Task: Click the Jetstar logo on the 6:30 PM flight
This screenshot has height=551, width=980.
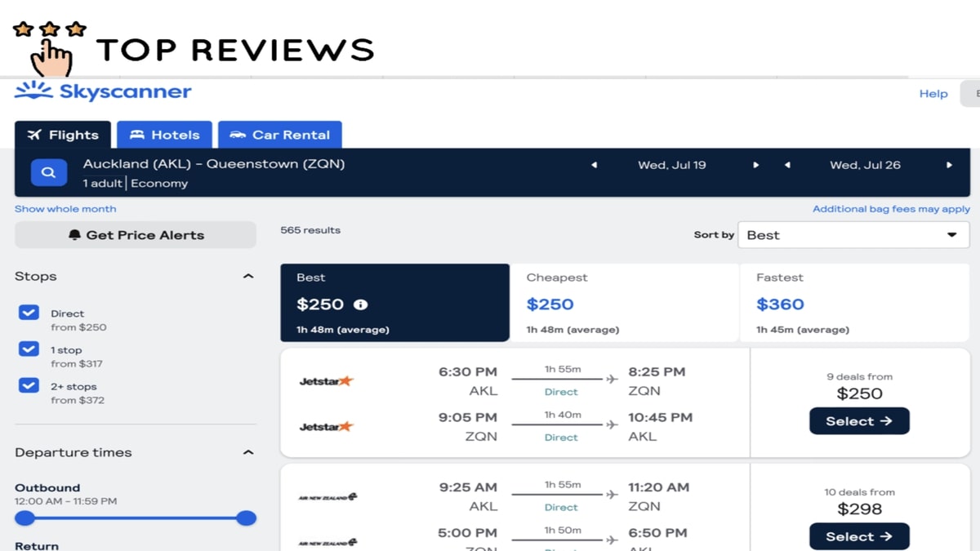Action: [x=327, y=381]
